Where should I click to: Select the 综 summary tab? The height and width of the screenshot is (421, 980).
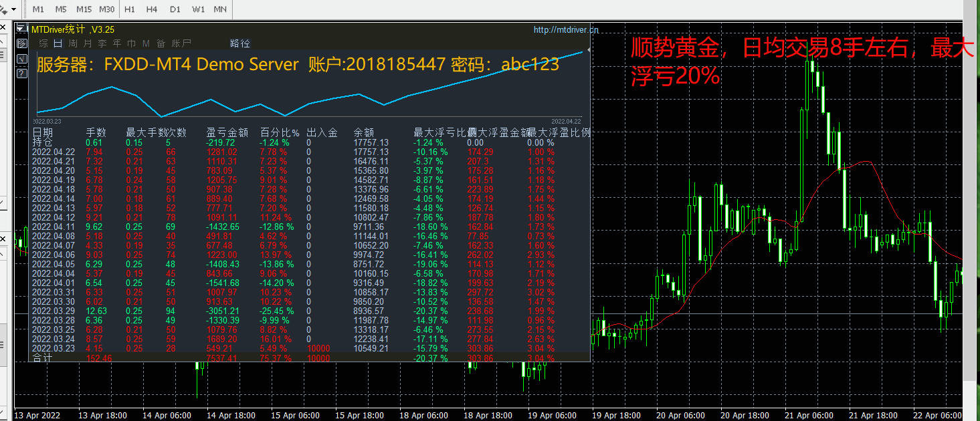click(x=43, y=43)
